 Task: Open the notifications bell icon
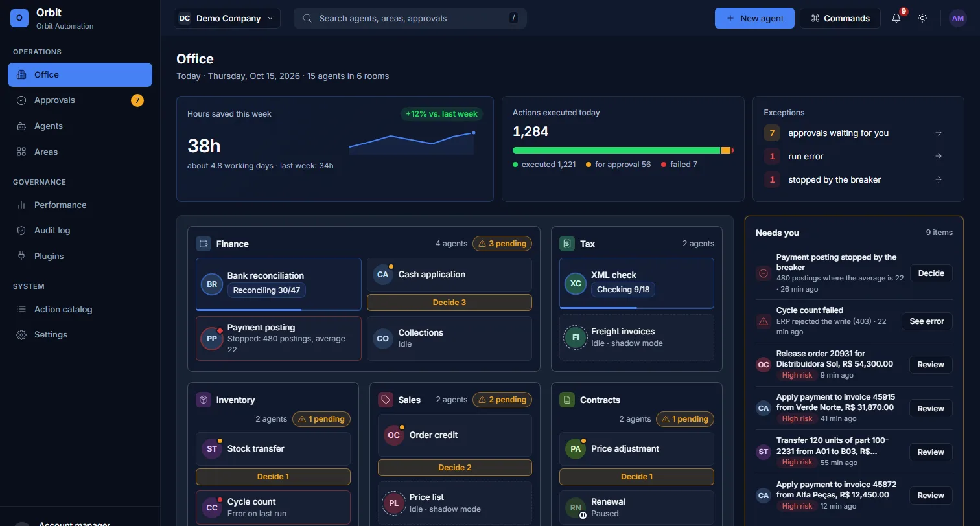[896, 18]
